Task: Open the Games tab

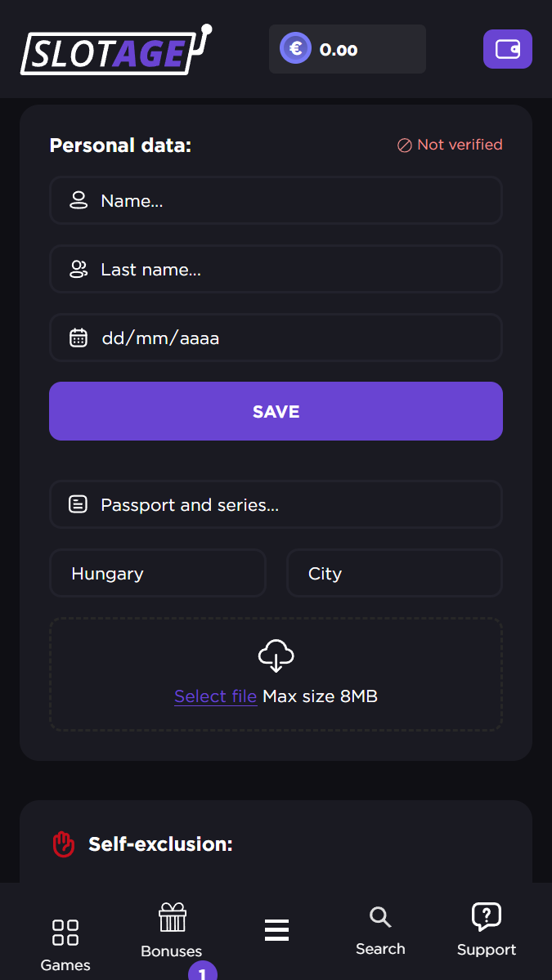Action: pos(65,944)
